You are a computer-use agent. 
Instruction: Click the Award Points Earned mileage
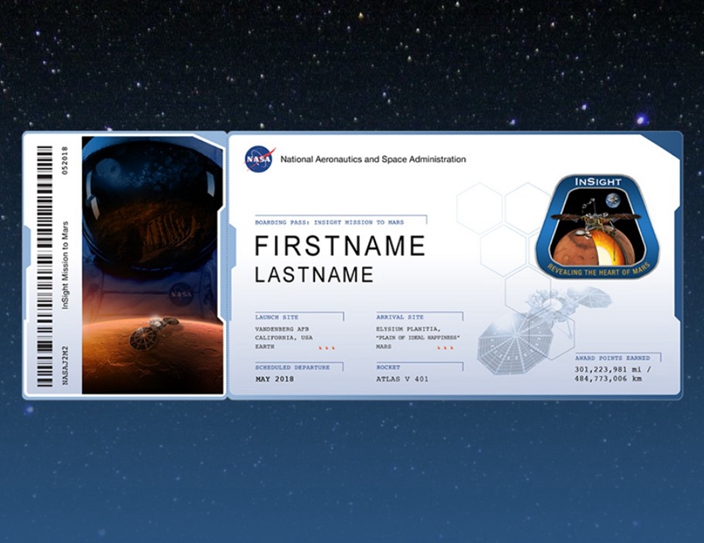(x=613, y=374)
